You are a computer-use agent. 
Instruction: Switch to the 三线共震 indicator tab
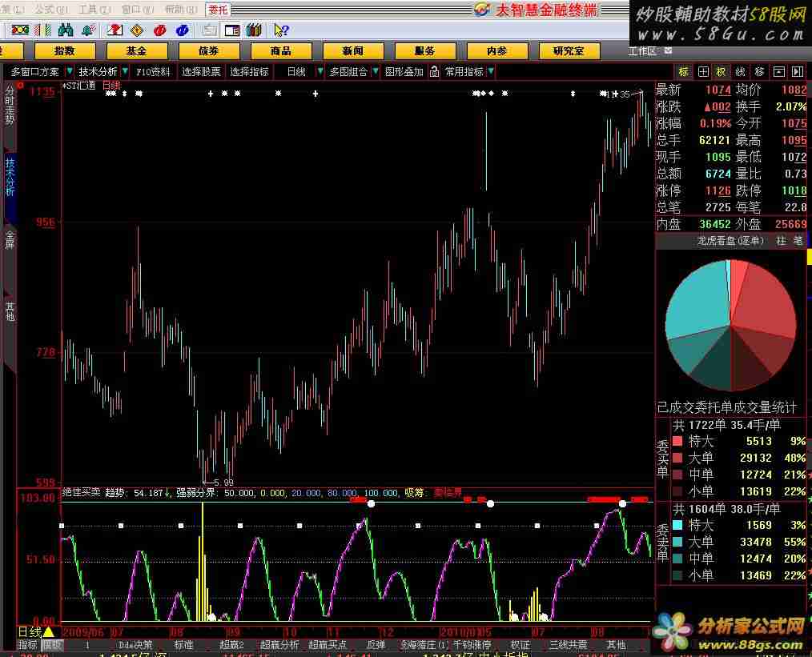point(568,644)
